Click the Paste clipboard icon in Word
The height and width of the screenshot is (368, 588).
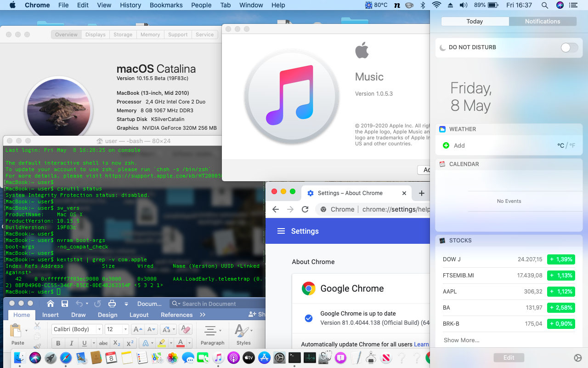click(17, 331)
